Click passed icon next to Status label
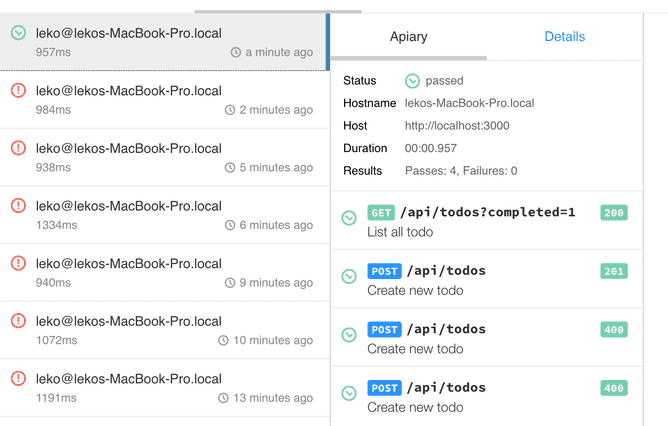 point(412,81)
